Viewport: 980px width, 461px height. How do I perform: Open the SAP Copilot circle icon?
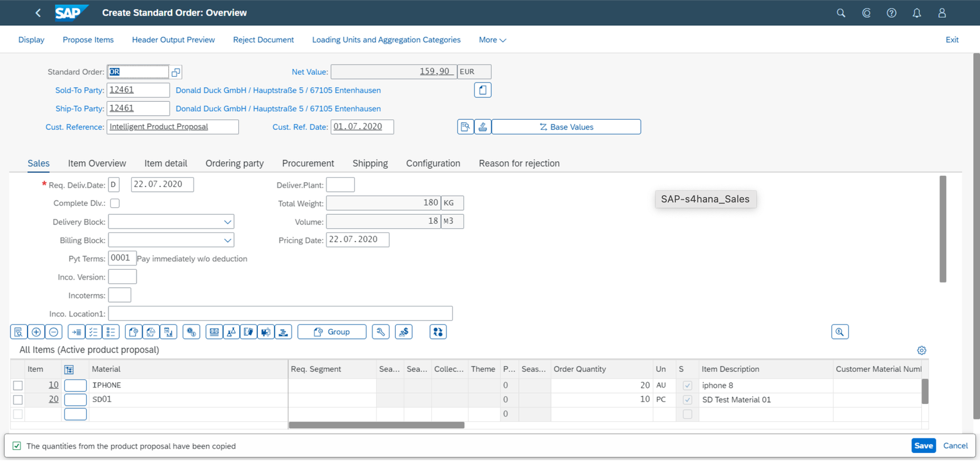866,13
